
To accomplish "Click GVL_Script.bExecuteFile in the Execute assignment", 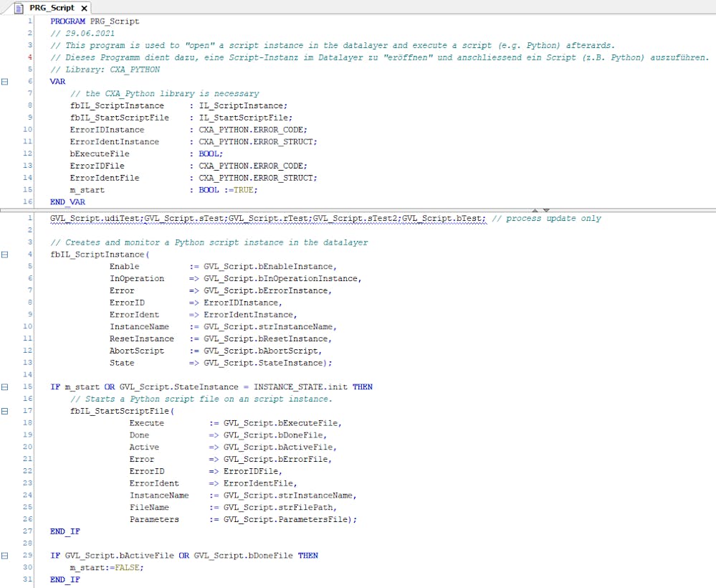I will pyautogui.click(x=282, y=423).
